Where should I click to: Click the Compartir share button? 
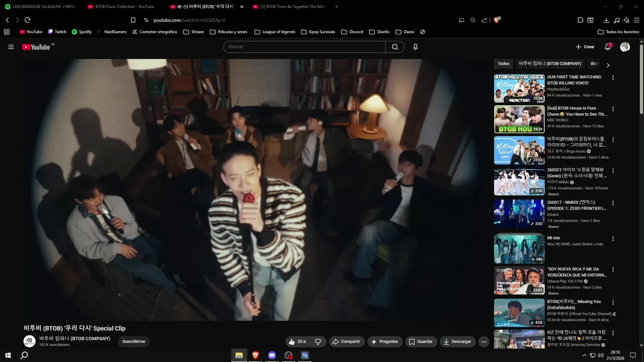(x=347, y=342)
